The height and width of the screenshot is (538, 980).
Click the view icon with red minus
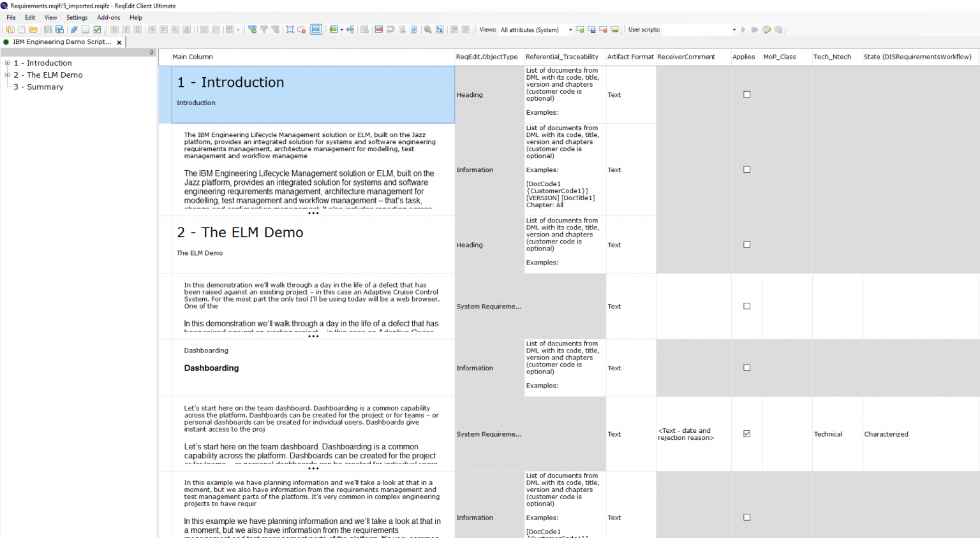coord(603,29)
